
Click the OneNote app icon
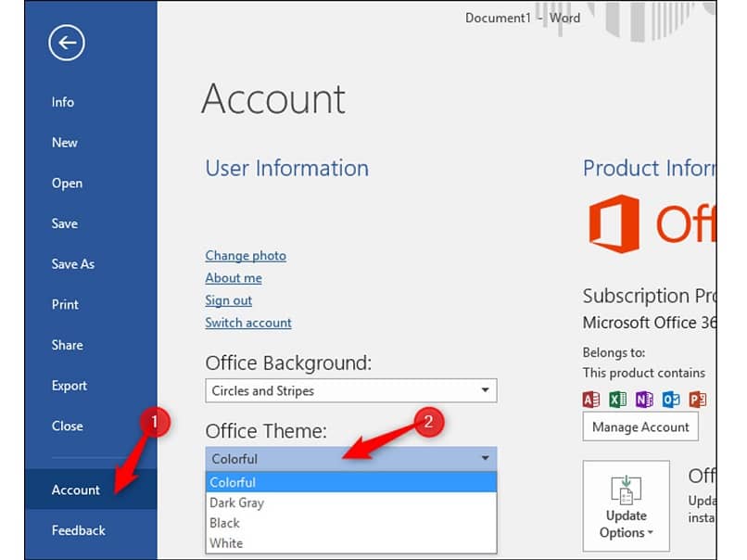point(644,400)
